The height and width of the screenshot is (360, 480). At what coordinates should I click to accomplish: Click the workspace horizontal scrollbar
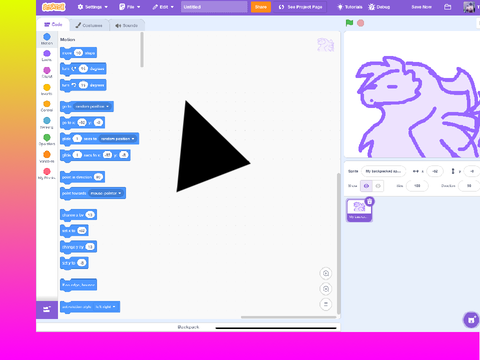click(x=289, y=317)
